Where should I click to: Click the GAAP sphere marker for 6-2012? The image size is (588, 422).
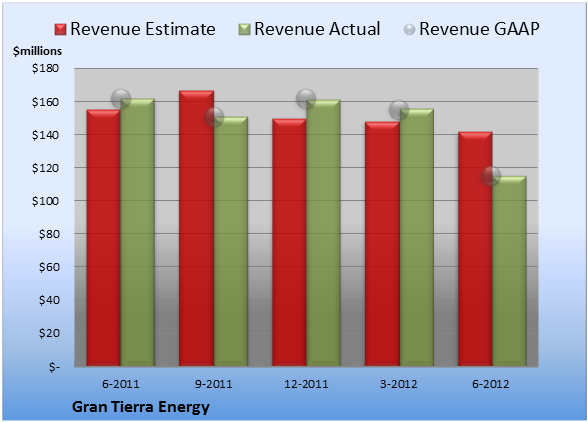491,176
